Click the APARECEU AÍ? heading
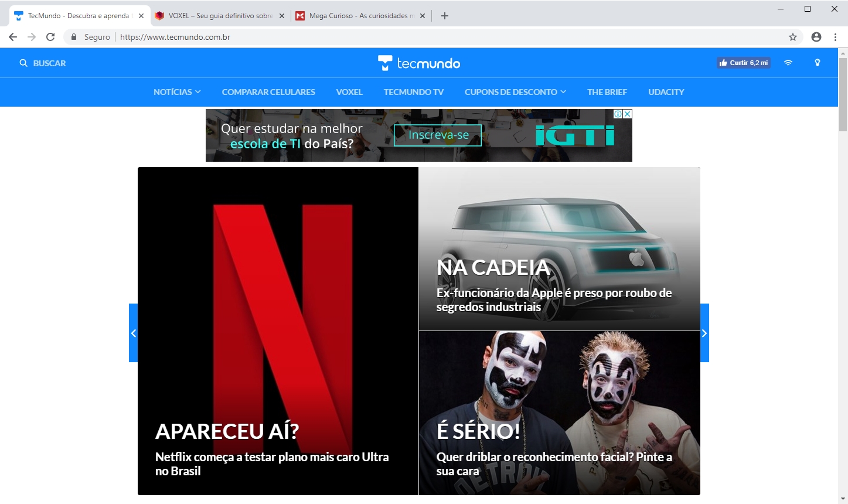The height and width of the screenshot is (504, 848). pyautogui.click(x=227, y=431)
